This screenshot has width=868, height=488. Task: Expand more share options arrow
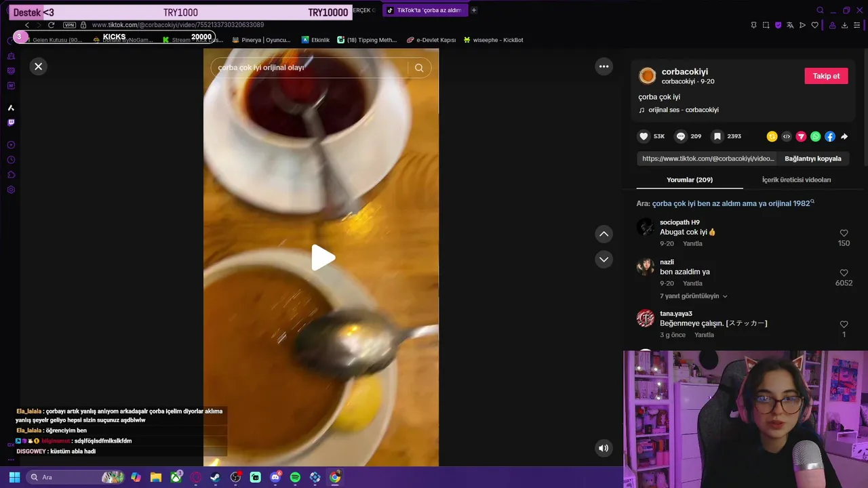click(844, 136)
